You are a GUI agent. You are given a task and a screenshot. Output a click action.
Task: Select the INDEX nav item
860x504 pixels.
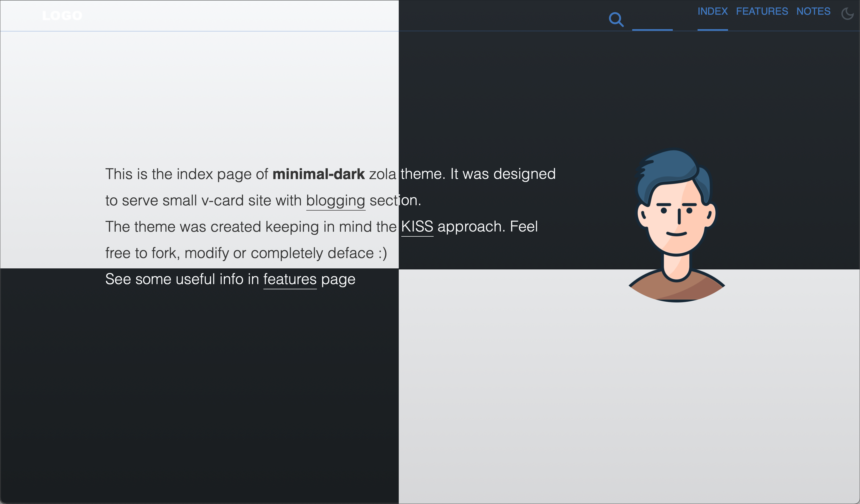click(x=712, y=11)
